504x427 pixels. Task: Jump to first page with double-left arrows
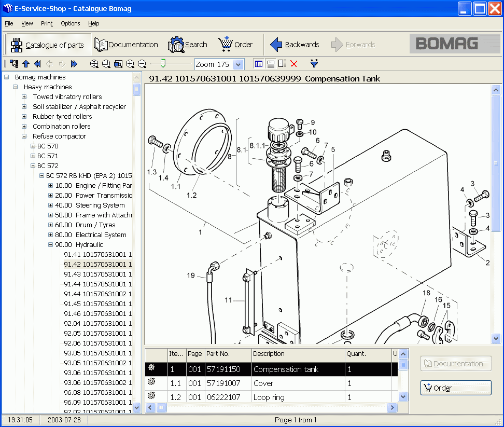[38, 64]
